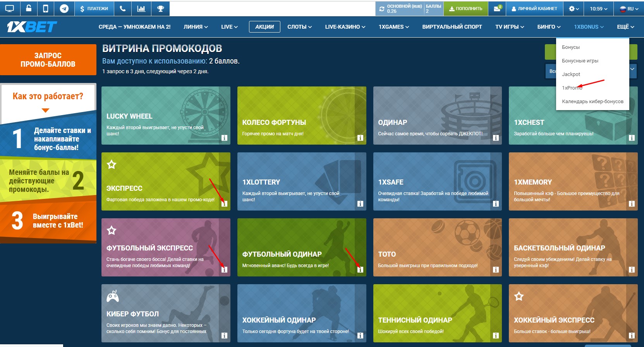The height and width of the screenshot is (347, 644).
Task: Open the statistics bar chart icon
Action: click(x=141, y=8)
